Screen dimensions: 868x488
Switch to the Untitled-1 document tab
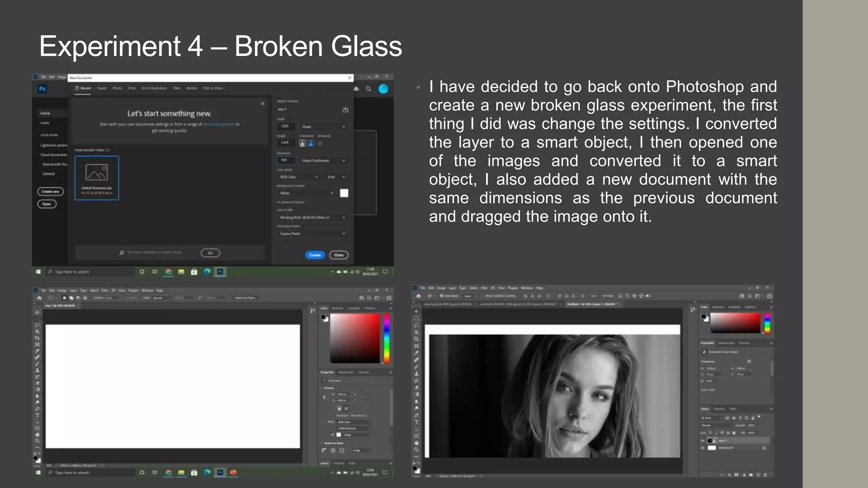point(595,304)
